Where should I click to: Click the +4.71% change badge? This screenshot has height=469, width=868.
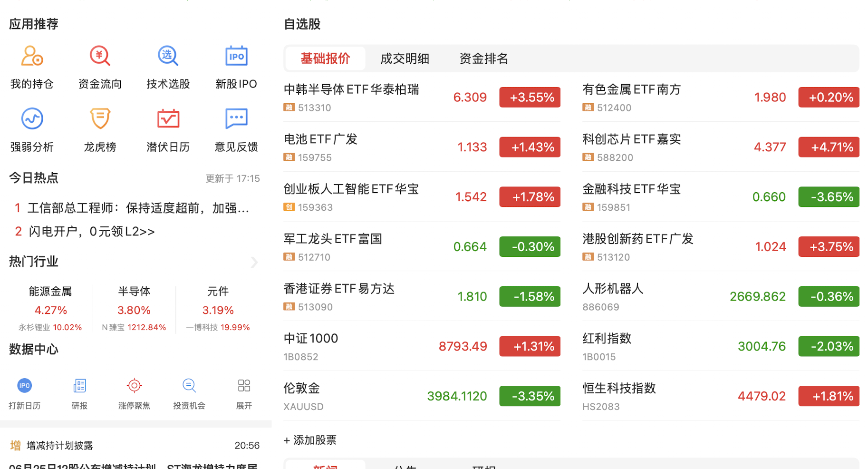tap(829, 147)
